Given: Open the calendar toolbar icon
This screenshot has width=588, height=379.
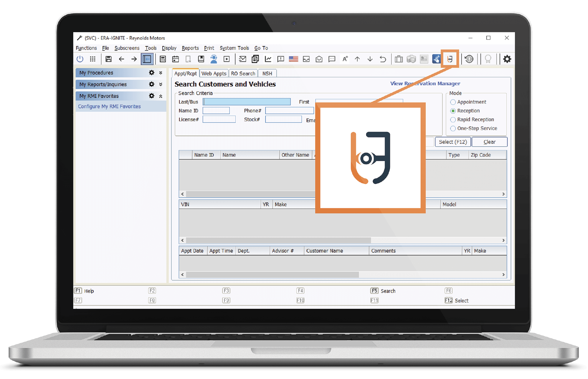Looking at the screenshot, I should tap(176, 59).
